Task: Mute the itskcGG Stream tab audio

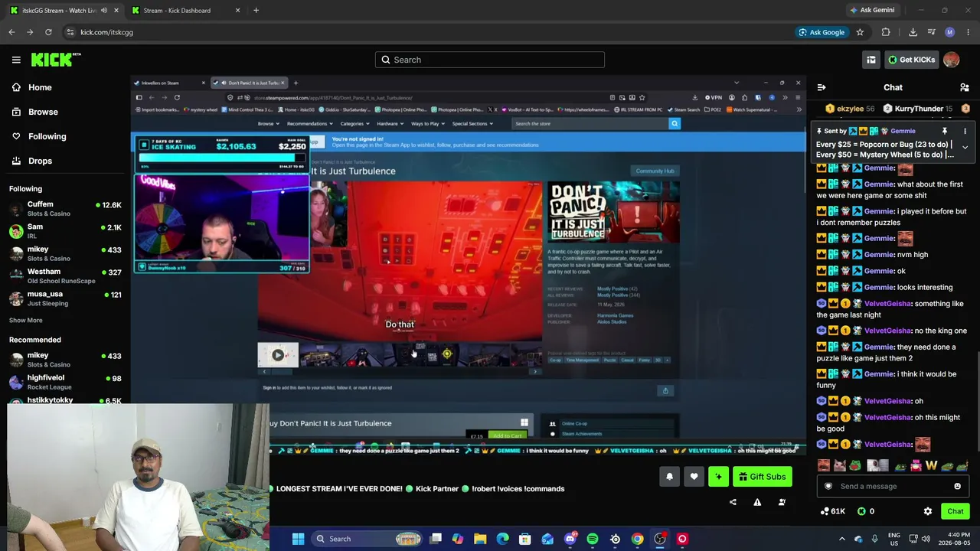Action: [x=104, y=11]
